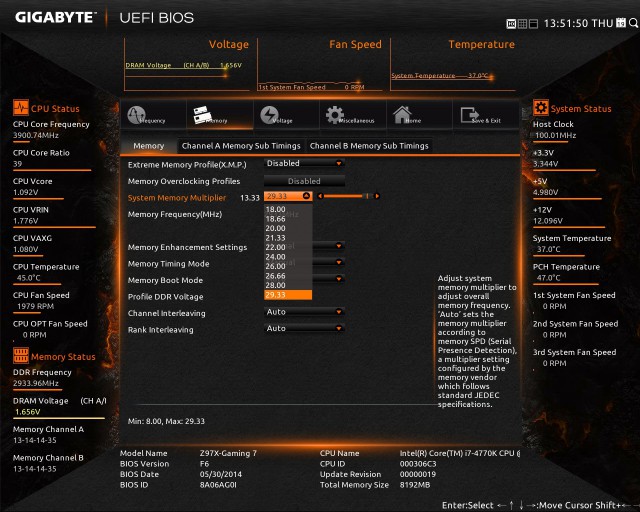Screen dimensions: 640x512
Task: Click the +12V 12.096V reading
Action: [548, 221]
